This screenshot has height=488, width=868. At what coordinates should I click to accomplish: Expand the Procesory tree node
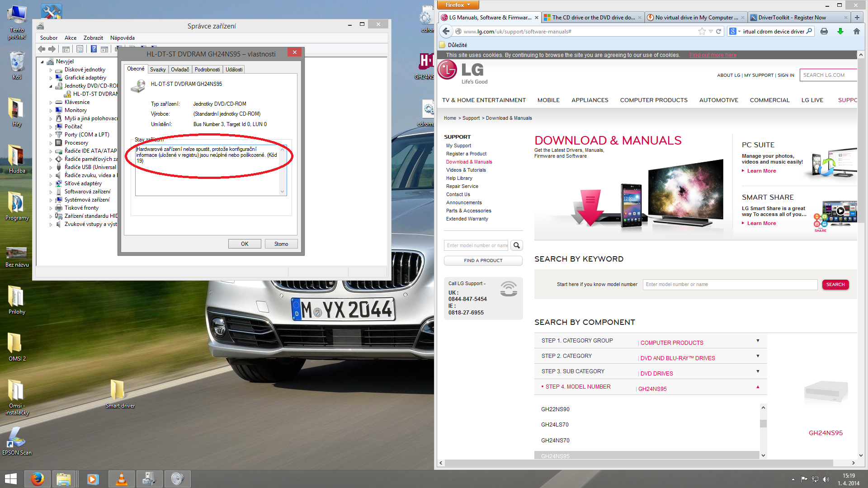(x=51, y=143)
